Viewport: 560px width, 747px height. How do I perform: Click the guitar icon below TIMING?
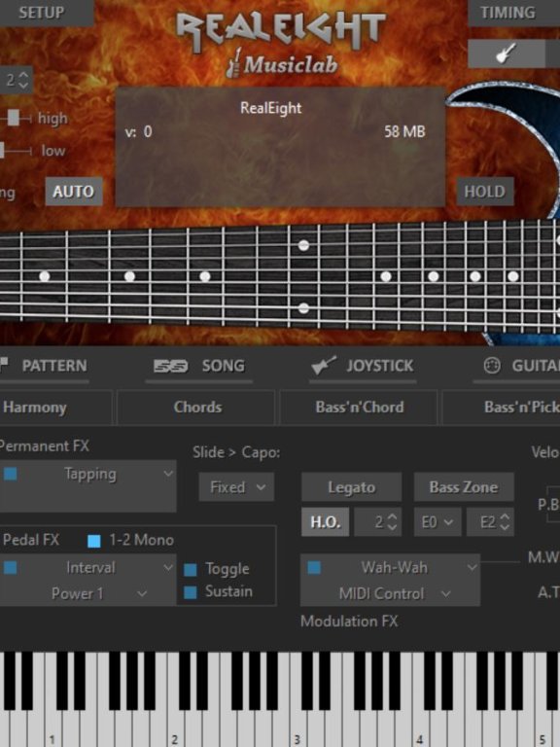pos(507,53)
